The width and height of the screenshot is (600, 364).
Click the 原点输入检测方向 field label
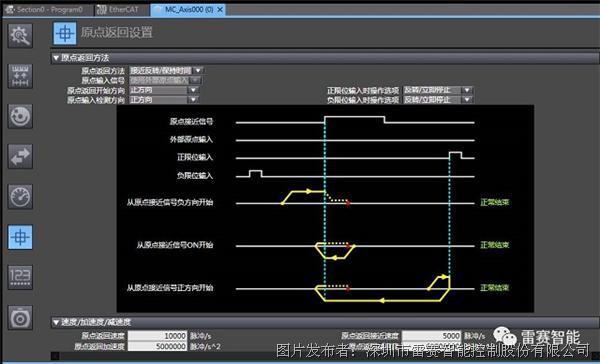coord(96,100)
